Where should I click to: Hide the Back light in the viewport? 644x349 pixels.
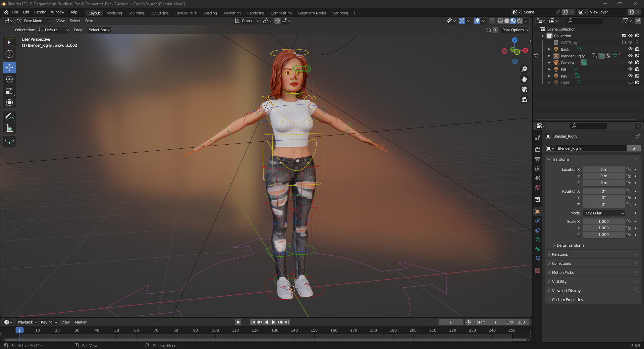pos(630,49)
